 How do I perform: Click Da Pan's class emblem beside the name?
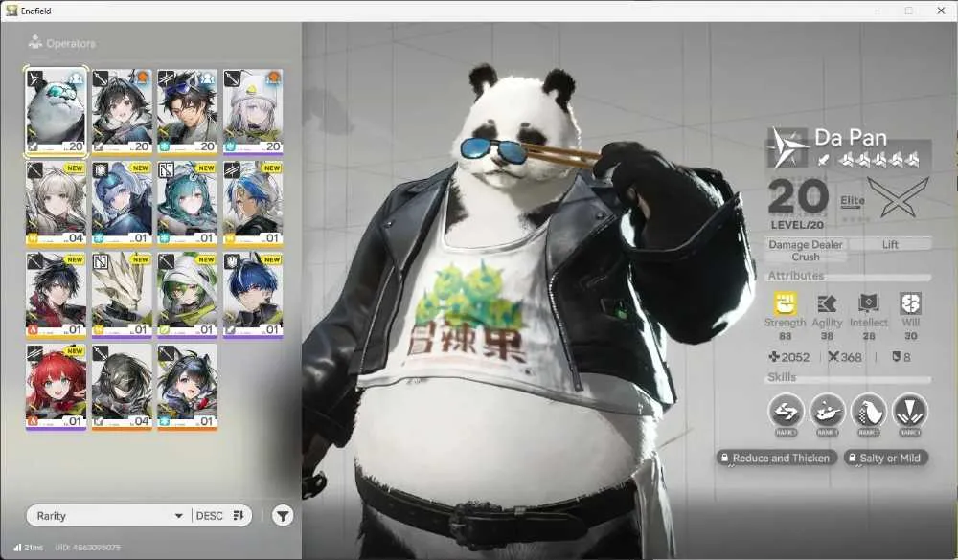[x=787, y=147]
